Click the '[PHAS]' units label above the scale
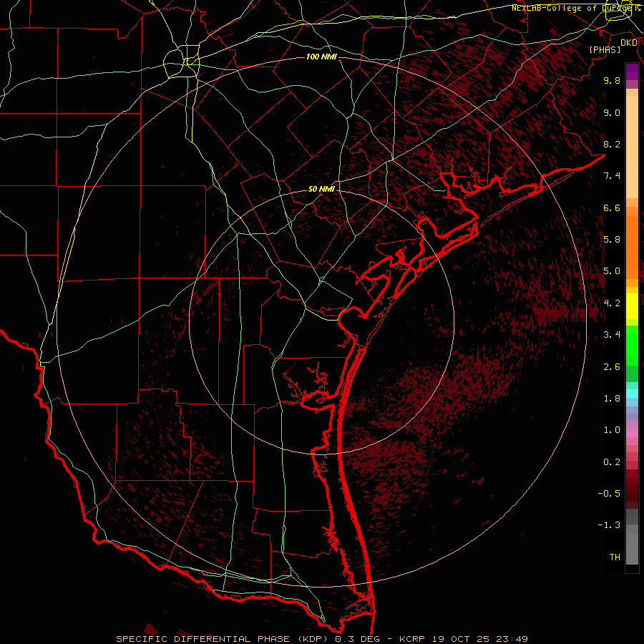This screenshot has height=644, width=644. [605, 50]
